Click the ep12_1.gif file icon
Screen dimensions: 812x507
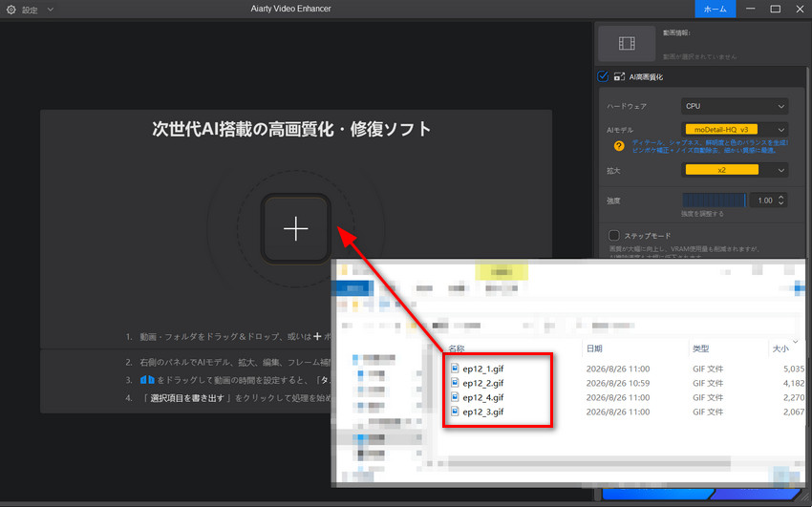[x=455, y=369]
